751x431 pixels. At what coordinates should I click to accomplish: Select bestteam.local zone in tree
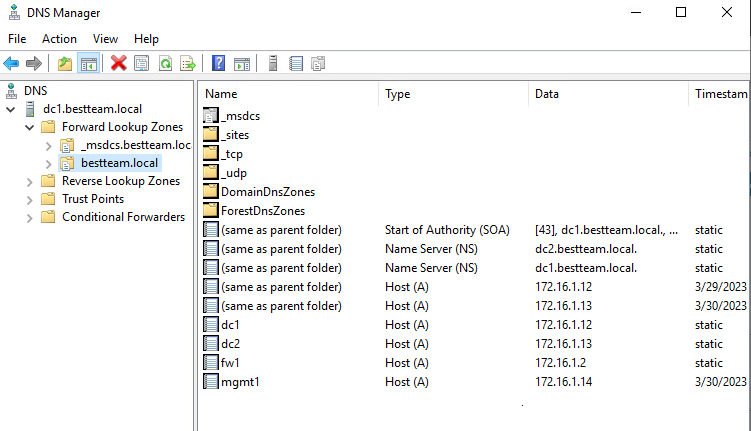click(x=119, y=163)
